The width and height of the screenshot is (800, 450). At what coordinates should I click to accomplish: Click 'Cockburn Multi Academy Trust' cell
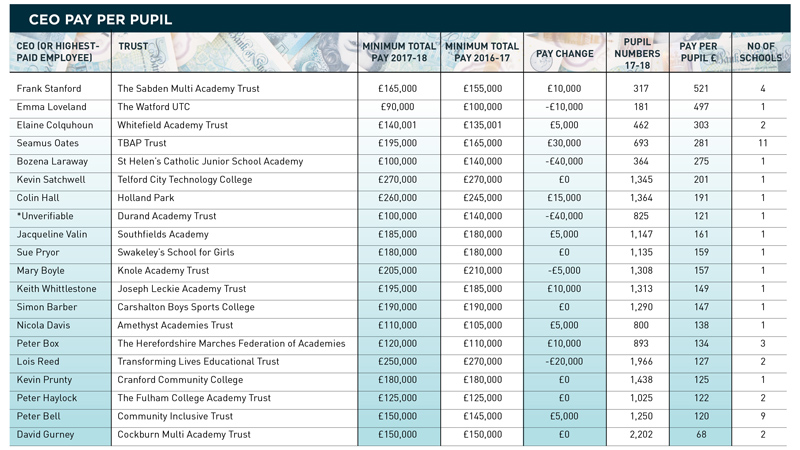[184, 435]
